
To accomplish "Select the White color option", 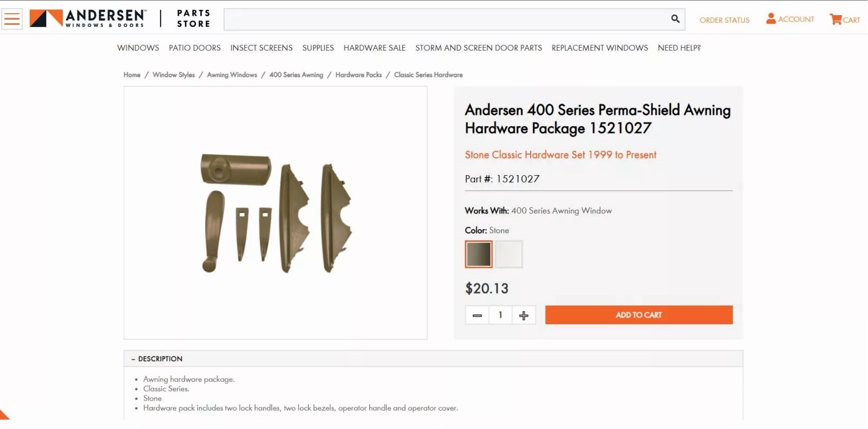I will (509, 254).
